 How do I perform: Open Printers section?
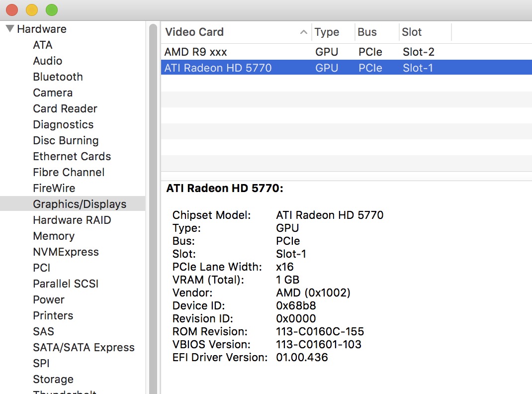tap(53, 315)
